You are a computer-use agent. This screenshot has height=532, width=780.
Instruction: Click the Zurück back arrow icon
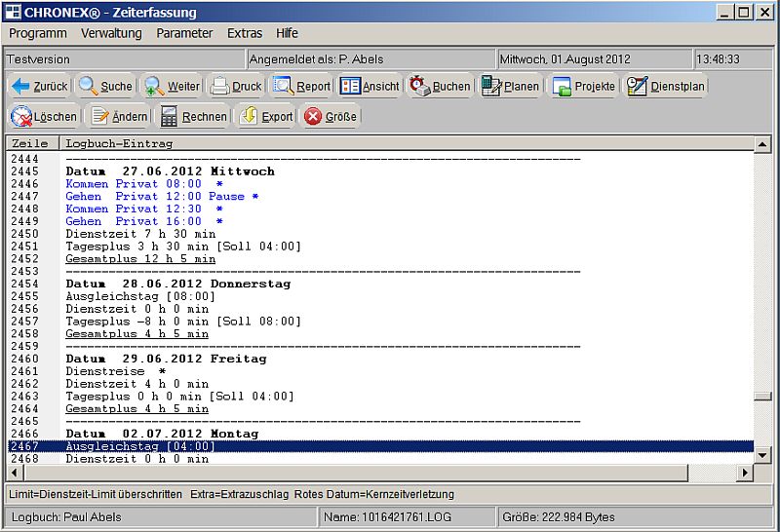pos(20,86)
